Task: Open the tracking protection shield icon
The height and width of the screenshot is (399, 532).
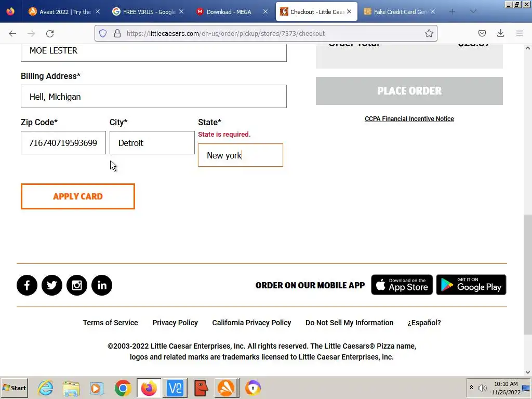Action: click(x=103, y=33)
